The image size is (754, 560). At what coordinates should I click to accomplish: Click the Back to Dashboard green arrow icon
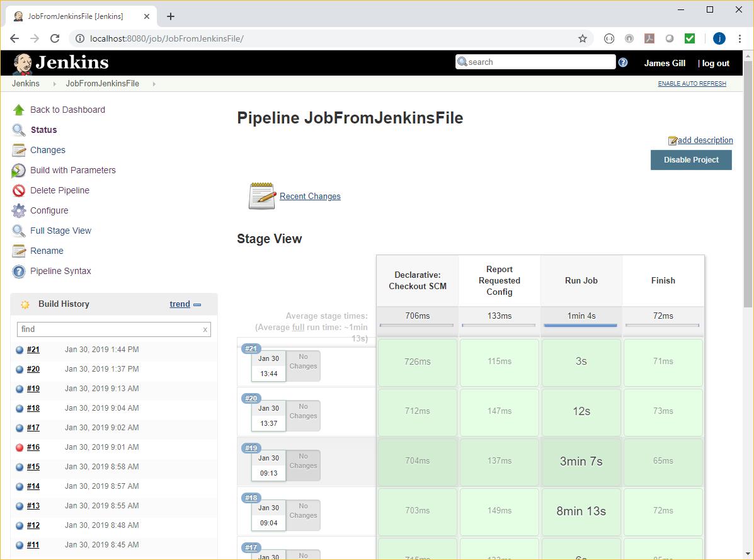click(x=19, y=110)
